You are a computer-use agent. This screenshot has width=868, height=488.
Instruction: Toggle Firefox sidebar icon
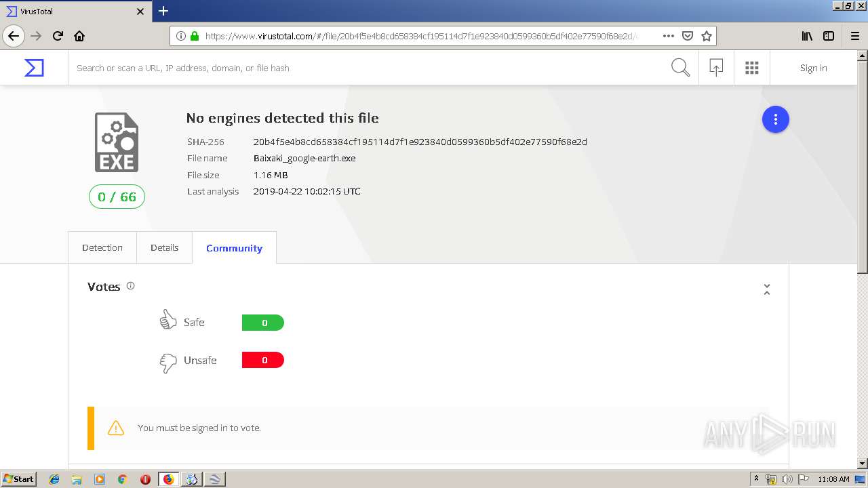coord(829,36)
